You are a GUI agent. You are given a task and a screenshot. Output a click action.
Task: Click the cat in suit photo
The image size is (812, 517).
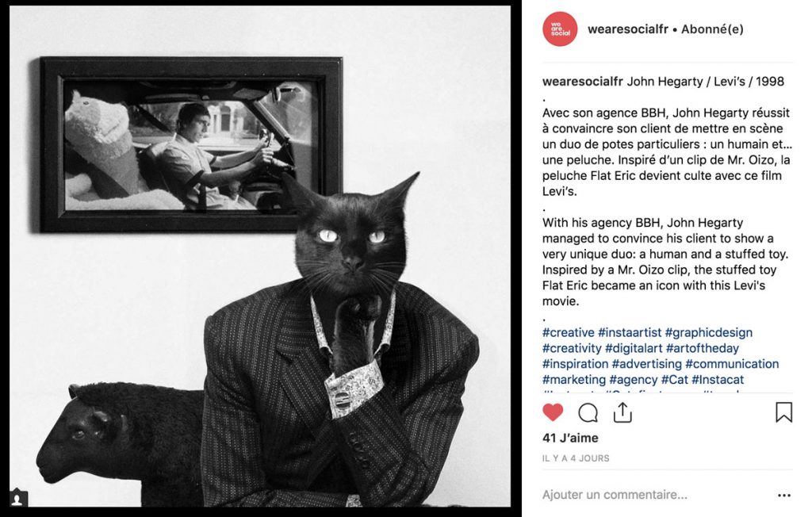click(x=260, y=256)
